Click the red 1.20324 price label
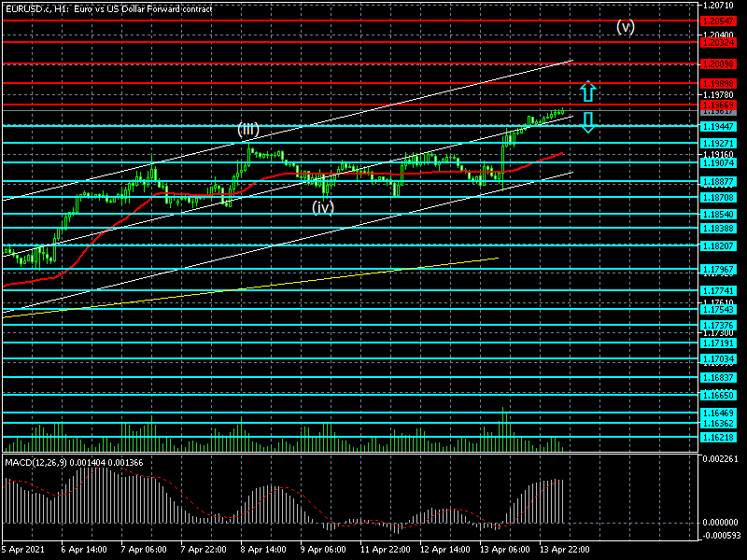Screen dimensions: 747x560 pyautogui.click(x=718, y=42)
